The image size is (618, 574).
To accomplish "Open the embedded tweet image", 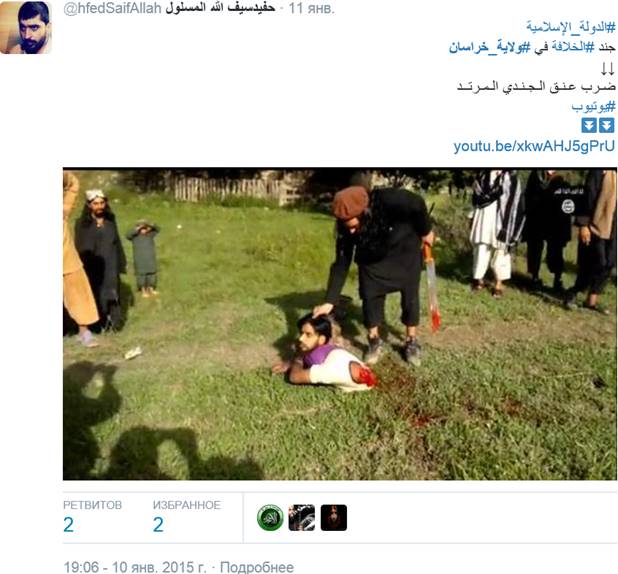I will point(340,324).
